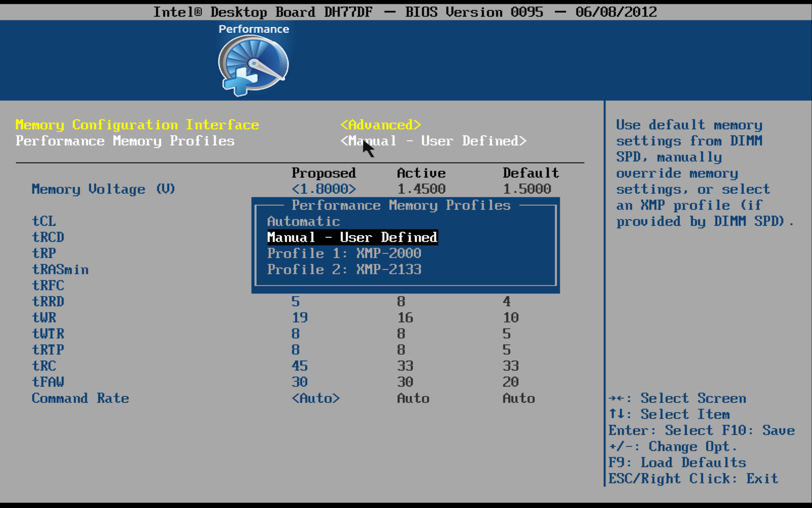812x508 pixels.
Task: Click the +/-: Change Opt. hint
Action: pyautogui.click(x=673, y=446)
